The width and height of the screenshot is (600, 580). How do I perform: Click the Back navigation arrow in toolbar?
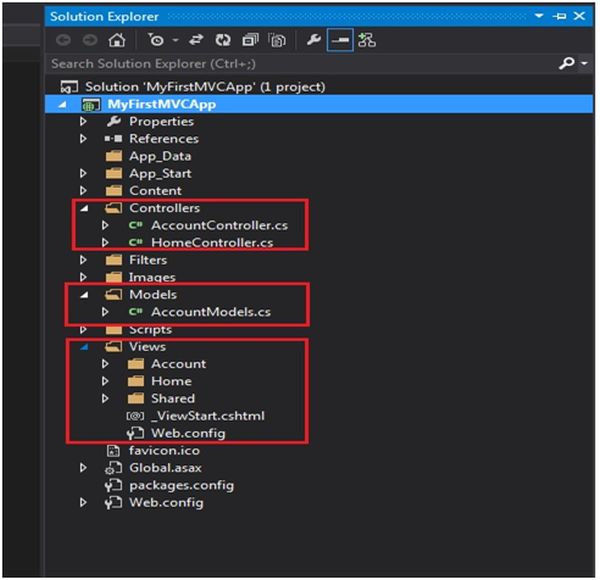(64, 40)
